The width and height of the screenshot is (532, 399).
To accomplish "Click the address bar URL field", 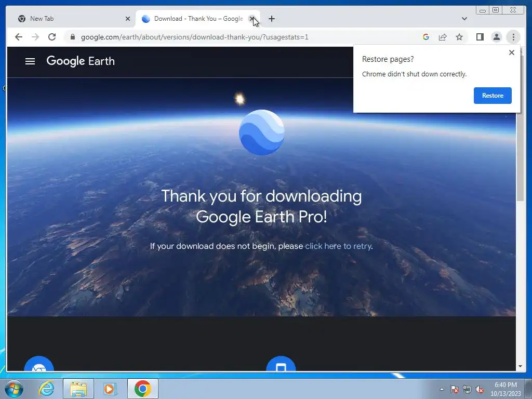I will coord(194,37).
